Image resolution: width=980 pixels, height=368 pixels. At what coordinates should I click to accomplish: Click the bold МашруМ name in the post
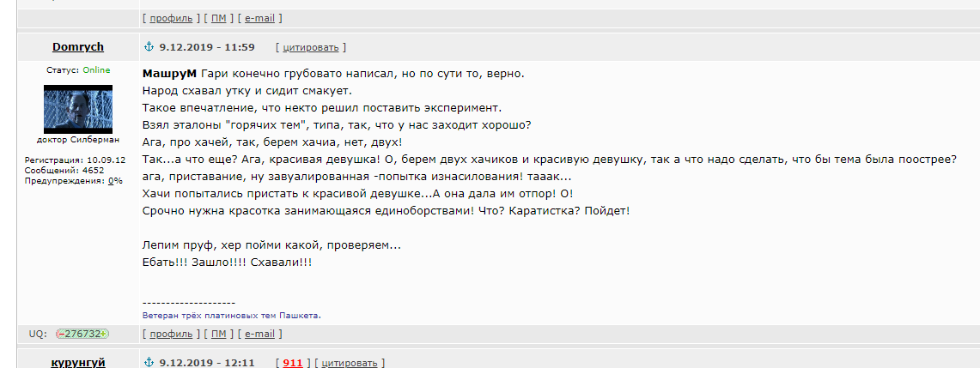pos(169,74)
